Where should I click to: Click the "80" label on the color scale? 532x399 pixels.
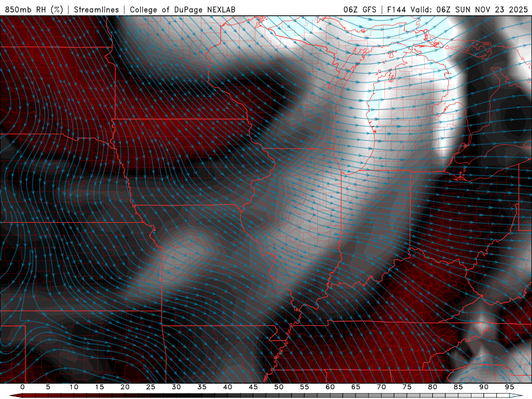(x=432, y=387)
